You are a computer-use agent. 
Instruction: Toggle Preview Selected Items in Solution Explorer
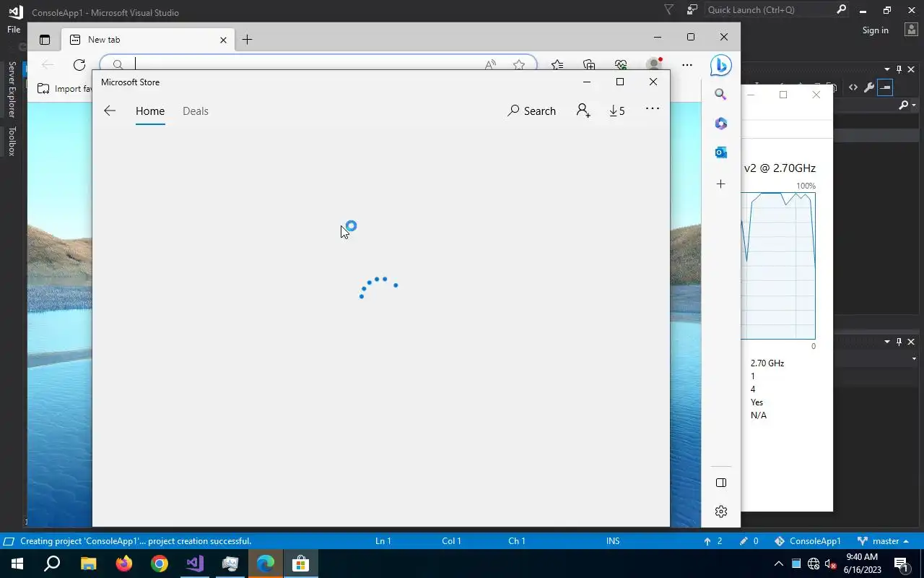pos(885,87)
